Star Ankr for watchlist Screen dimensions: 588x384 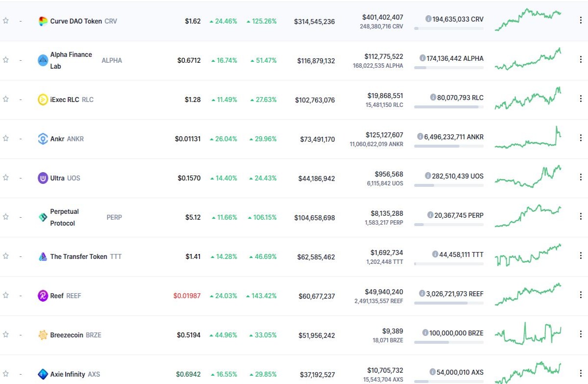pyautogui.click(x=6, y=138)
